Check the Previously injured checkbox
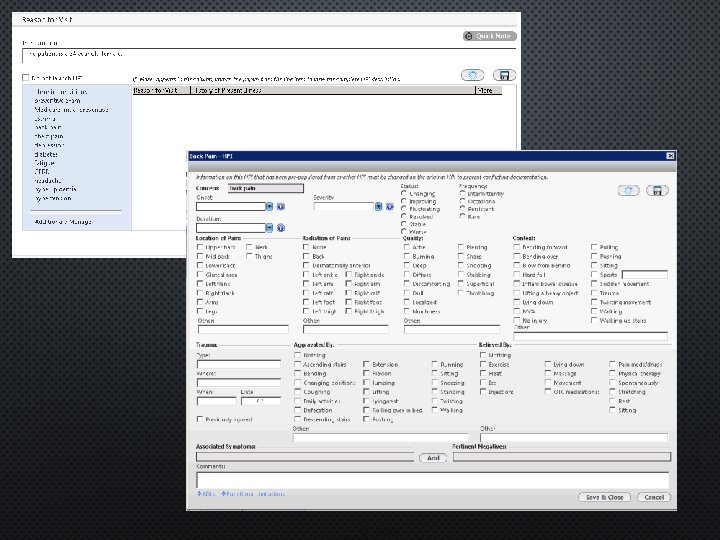This screenshot has width=720, height=540. click(x=200, y=419)
